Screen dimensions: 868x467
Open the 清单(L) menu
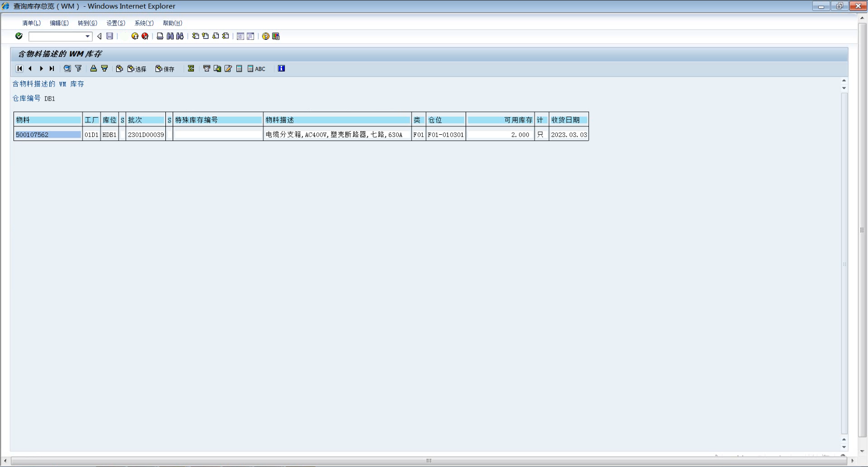click(31, 23)
